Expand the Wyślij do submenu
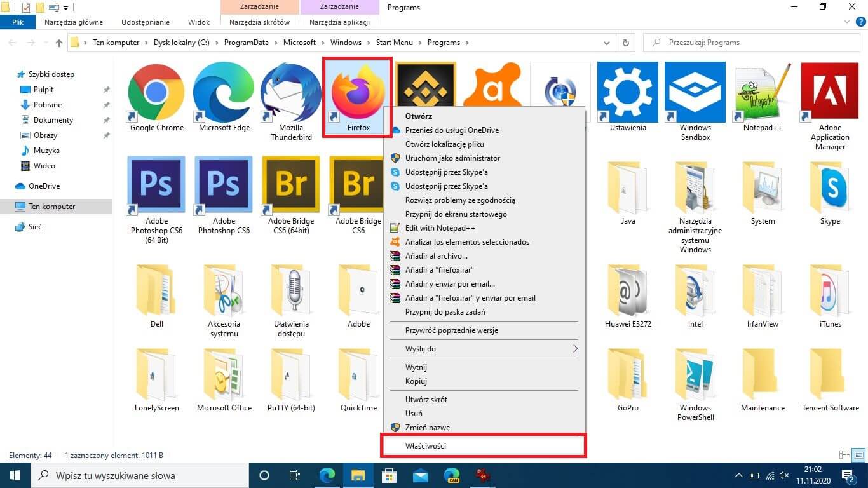Screen dimensions: 868x488 (x=484, y=349)
